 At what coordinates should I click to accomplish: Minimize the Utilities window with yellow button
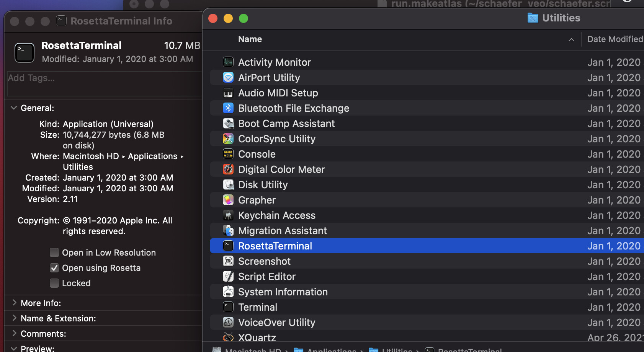click(x=228, y=18)
